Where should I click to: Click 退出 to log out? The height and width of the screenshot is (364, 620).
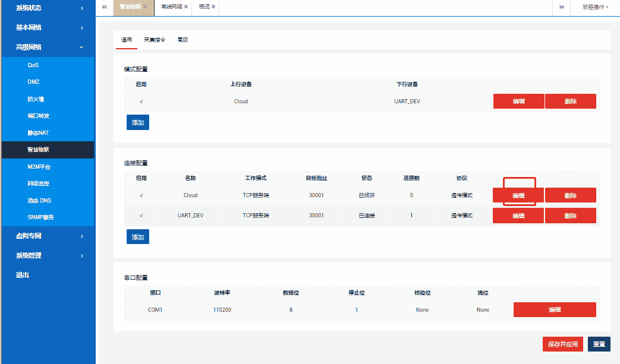click(x=23, y=275)
